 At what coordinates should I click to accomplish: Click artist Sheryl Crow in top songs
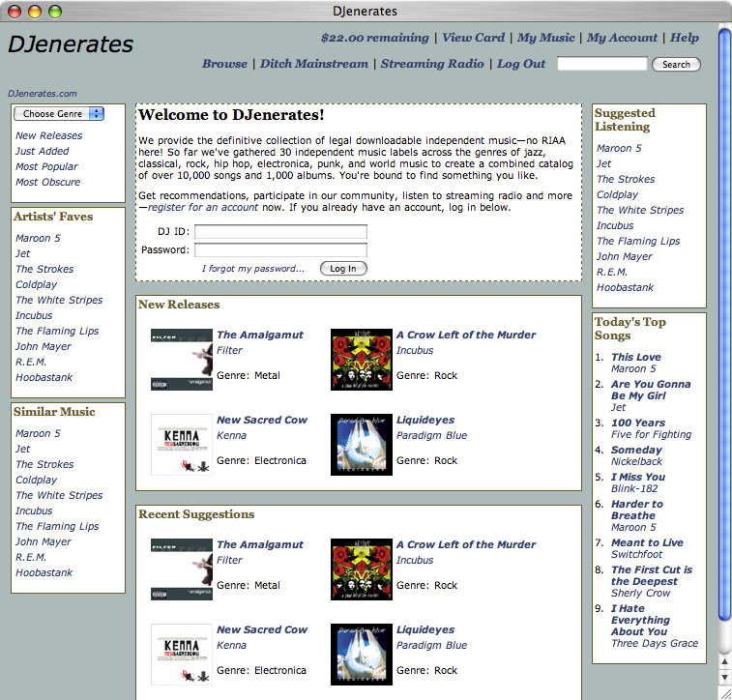point(640,593)
